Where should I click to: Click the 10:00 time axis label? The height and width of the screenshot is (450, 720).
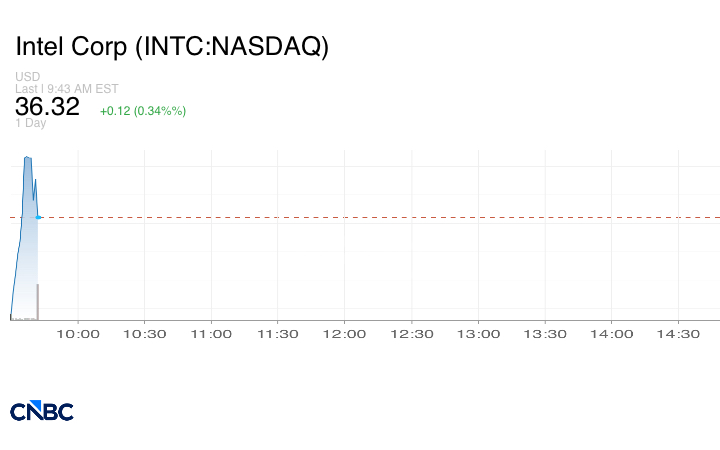tap(78, 334)
